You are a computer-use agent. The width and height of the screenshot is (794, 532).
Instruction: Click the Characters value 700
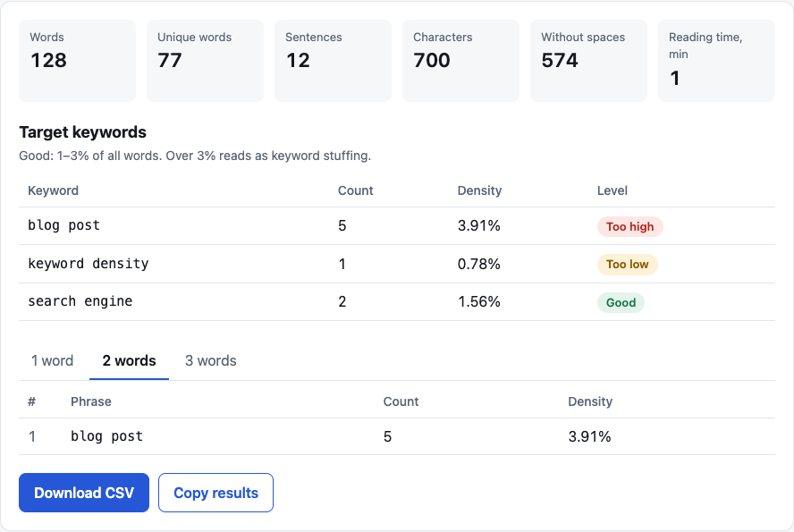(x=432, y=61)
